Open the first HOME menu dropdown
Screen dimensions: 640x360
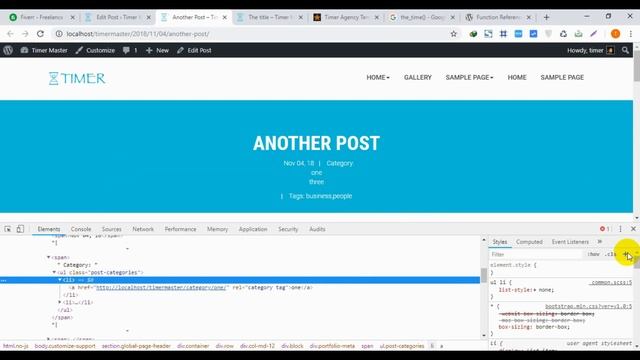(378, 78)
